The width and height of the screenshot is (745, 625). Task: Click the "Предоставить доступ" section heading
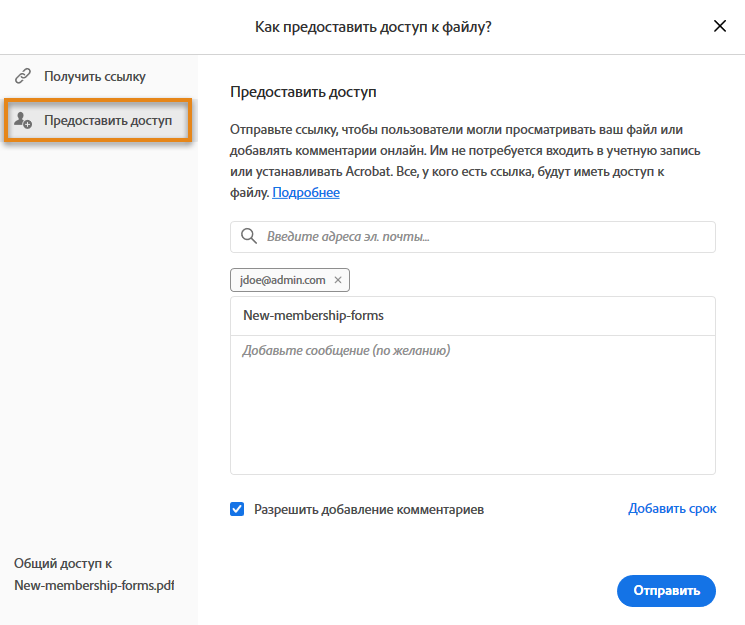303,92
